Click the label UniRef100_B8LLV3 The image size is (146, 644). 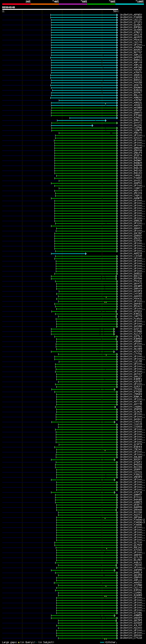coord(131,95)
